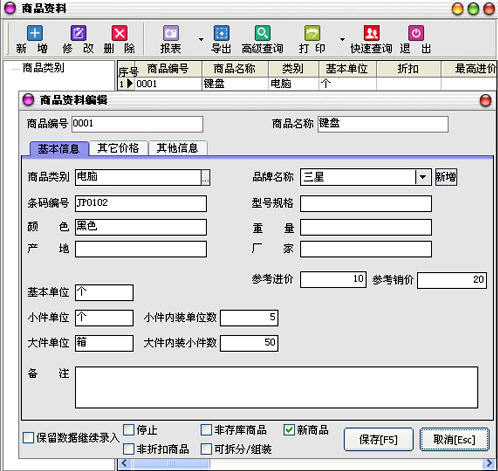Click the 打印 print icon
Screen dimensions: 498x471
point(312,33)
